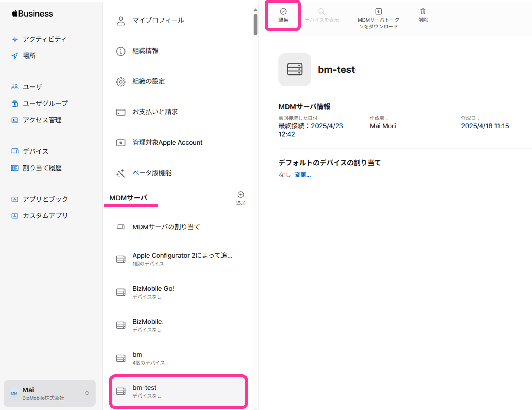The image size is (532, 410).
Task: Open Devices (デバイス) in sidebar
Action: point(35,151)
